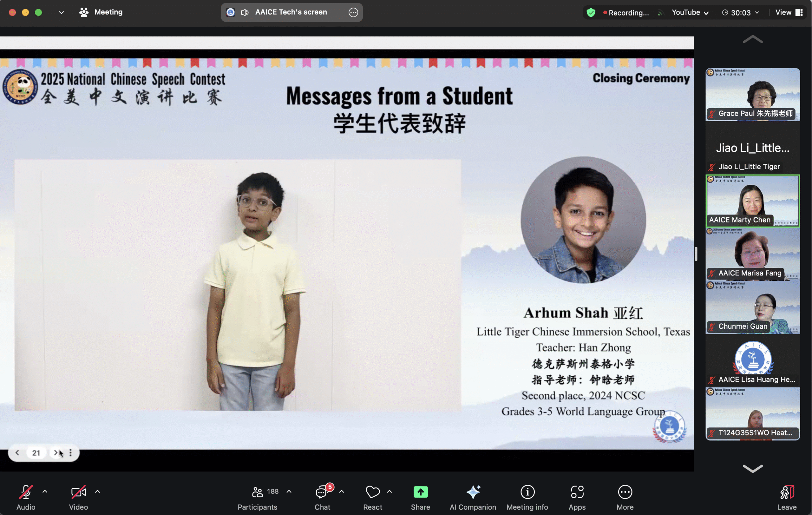Click the View layout button
The width and height of the screenshot is (812, 515).
pyautogui.click(x=789, y=12)
